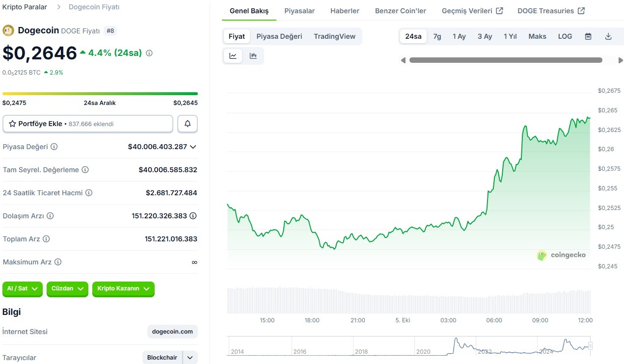Open the Cüzdan dropdown
The image size is (624, 364).
(67, 289)
